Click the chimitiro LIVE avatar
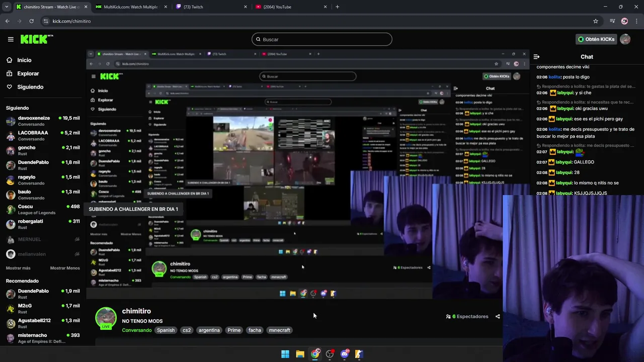 click(106, 318)
